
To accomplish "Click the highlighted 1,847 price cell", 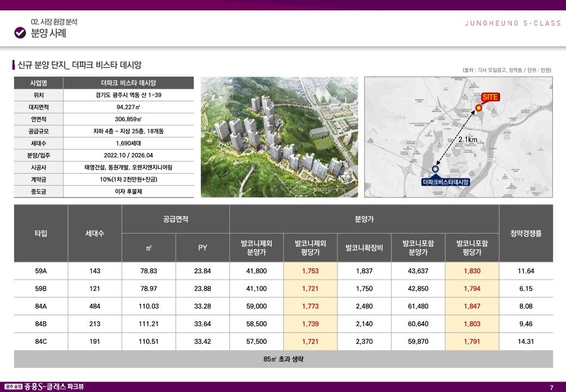I will coord(472,307).
